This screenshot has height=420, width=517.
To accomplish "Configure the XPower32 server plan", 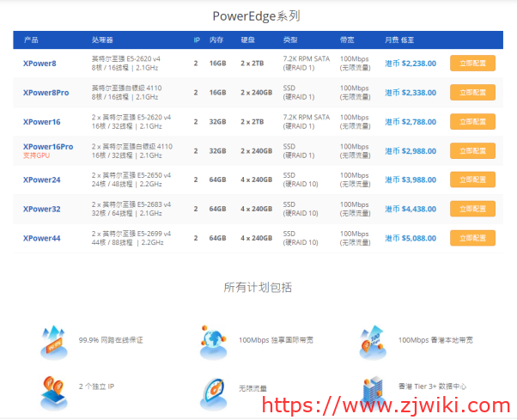I will point(472,209).
